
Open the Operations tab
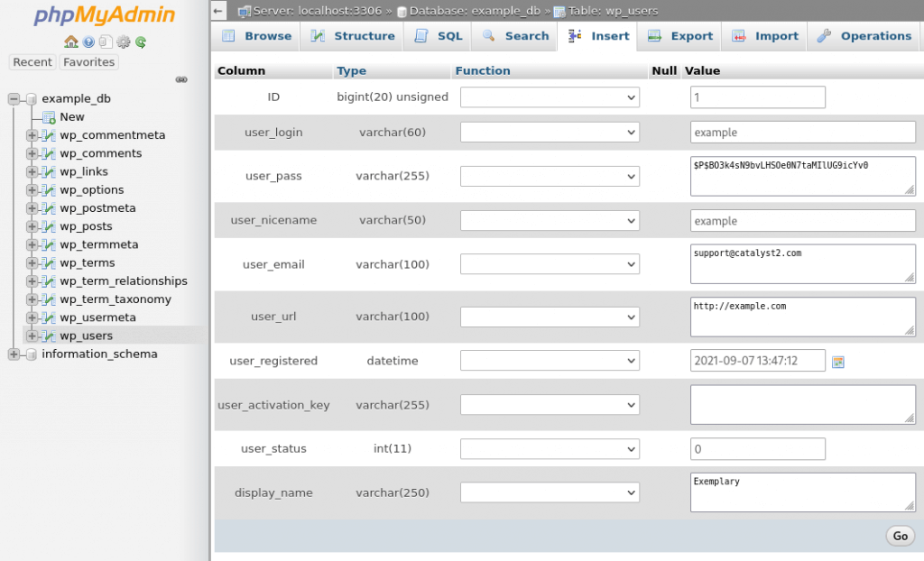(x=864, y=36)
